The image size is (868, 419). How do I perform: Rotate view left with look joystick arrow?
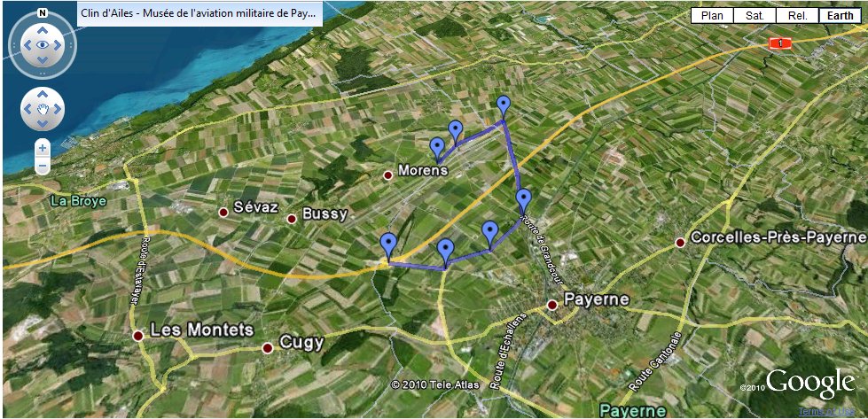click(26, 45)
